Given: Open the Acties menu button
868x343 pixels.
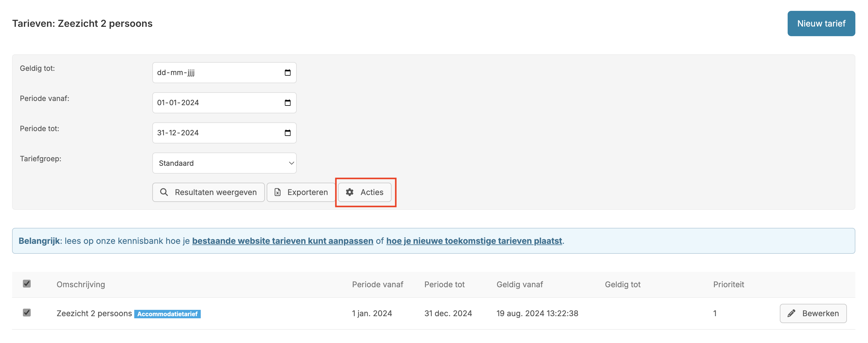Looking at the screenshot, I should click(364, 192).
